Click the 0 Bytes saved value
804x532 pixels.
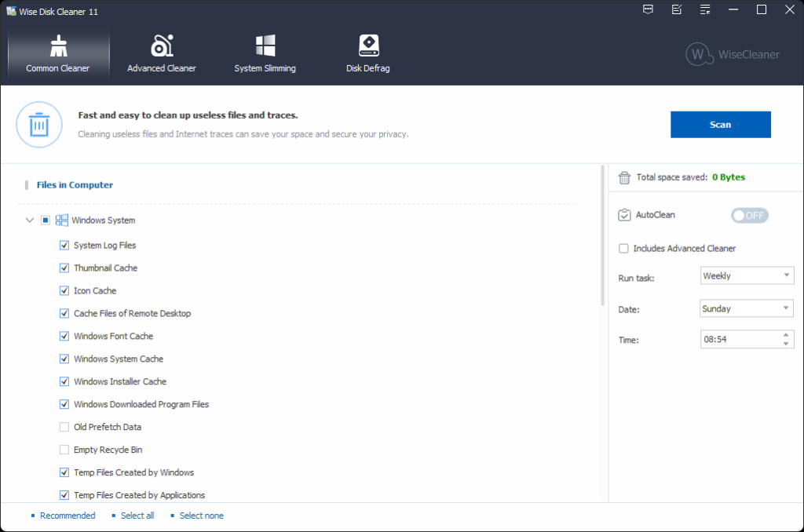tap(729, 177)
